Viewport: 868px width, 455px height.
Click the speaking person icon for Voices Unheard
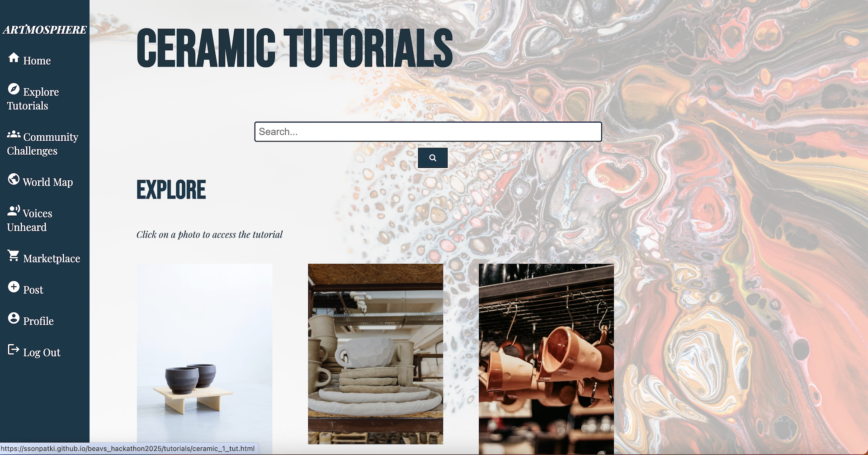pyautogui.click(x=14, y=210)
